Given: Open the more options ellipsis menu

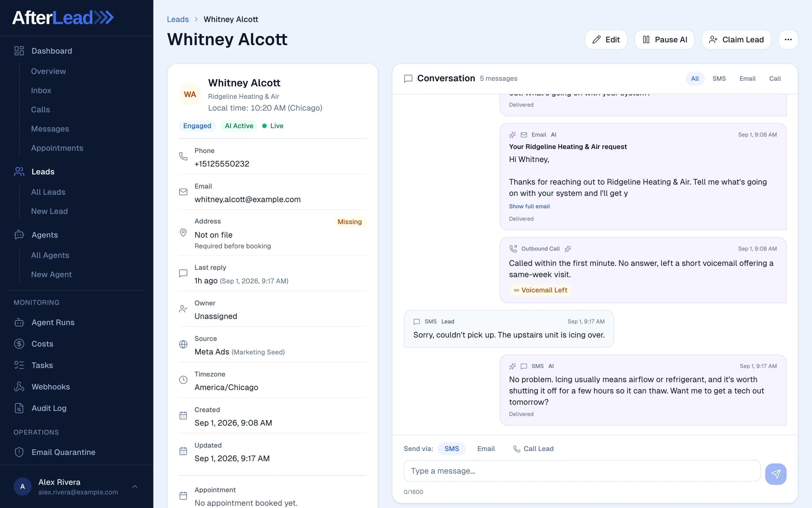Looking at the screenshot, I should pyautogui.click(x=788, y=40).
